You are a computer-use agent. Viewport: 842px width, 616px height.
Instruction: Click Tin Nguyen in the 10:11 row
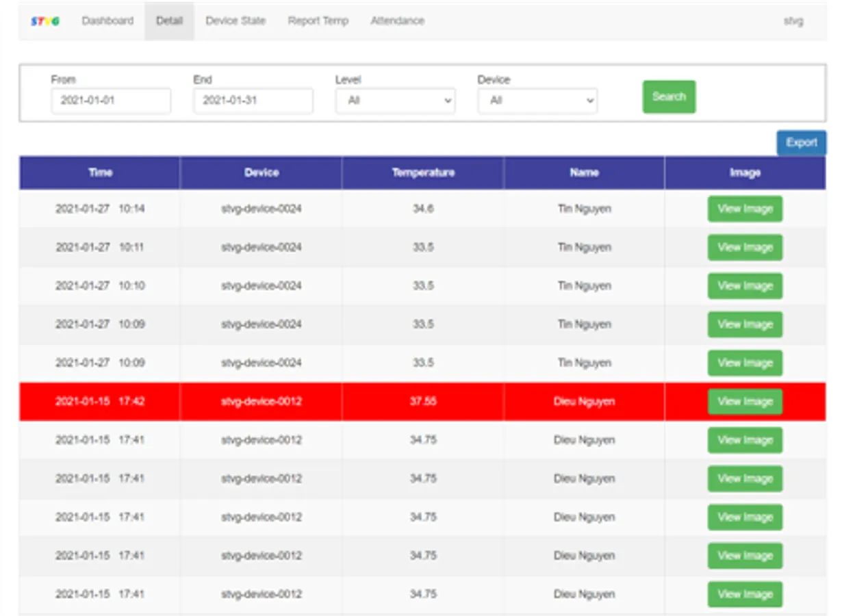point(584,247)
